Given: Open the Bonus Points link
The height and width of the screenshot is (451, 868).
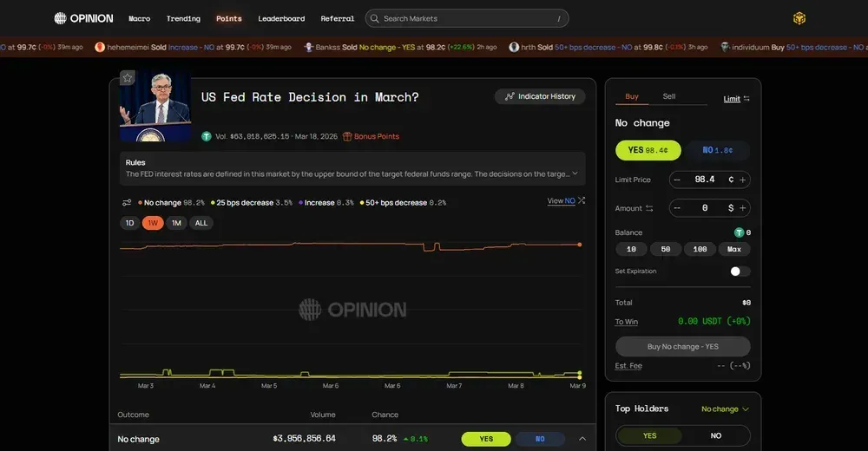Looking at the screenshot, I should (x=377, y=136).
